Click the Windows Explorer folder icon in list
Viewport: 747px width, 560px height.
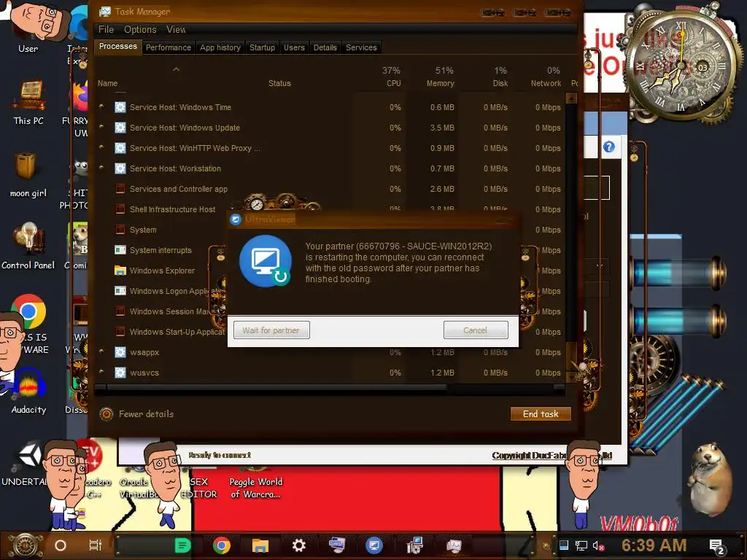tap(120, 271)
